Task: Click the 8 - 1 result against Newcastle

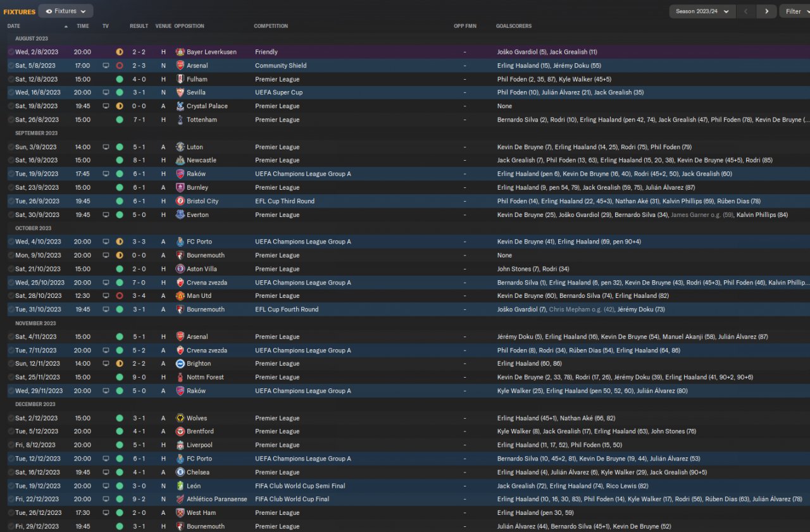Action: pos(139,160)
